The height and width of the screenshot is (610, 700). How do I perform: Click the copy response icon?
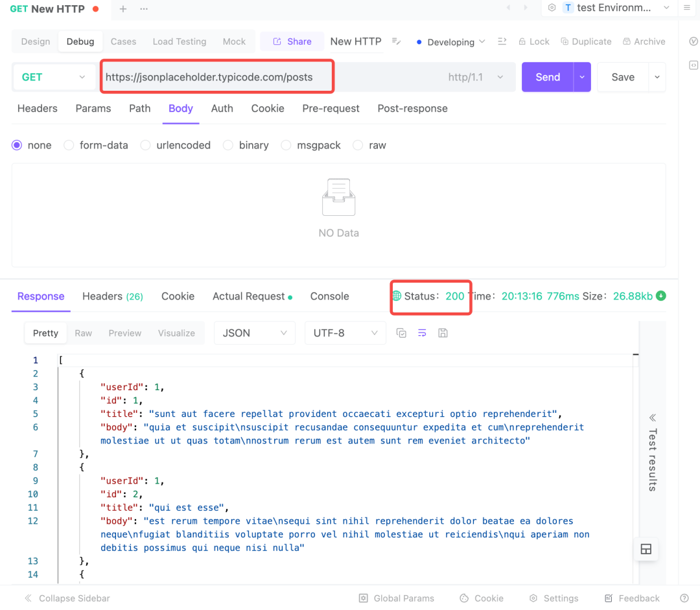pyautogui.click(x=401, y=333)
